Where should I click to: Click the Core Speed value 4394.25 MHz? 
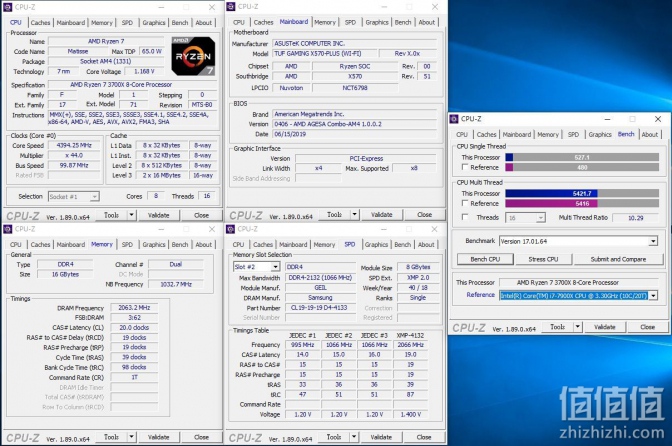point(74,145)
